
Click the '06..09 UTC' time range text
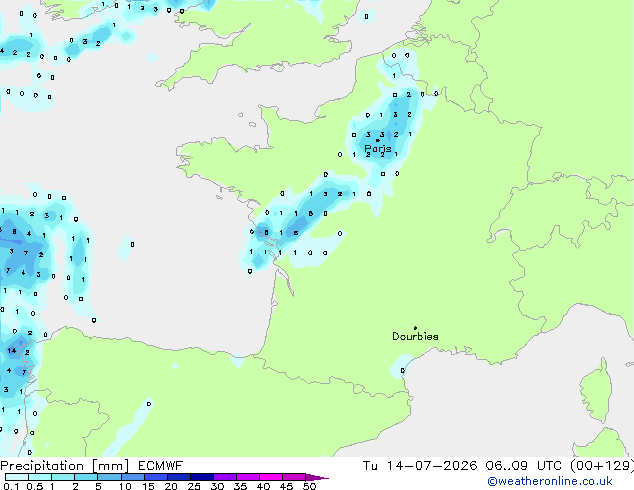coord(524,466)
